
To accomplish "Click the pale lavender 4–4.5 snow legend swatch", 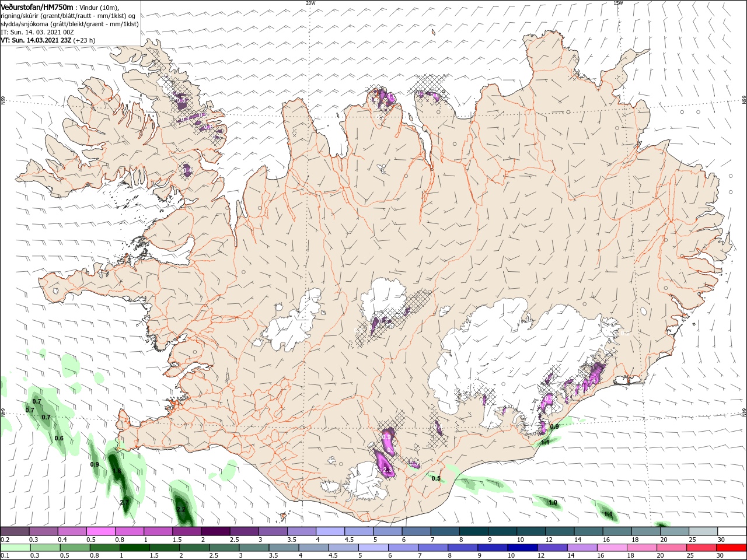I will (x=330, y=531).
